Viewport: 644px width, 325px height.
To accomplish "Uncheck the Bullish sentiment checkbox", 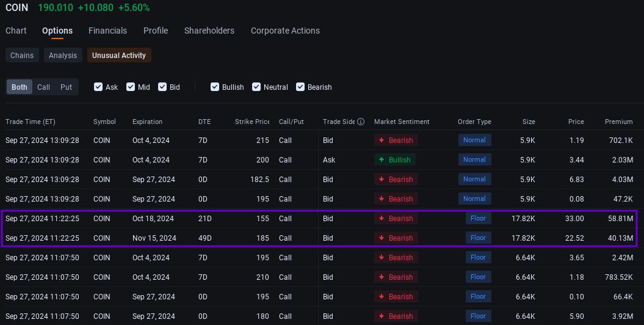I will (x=215, y=87).
